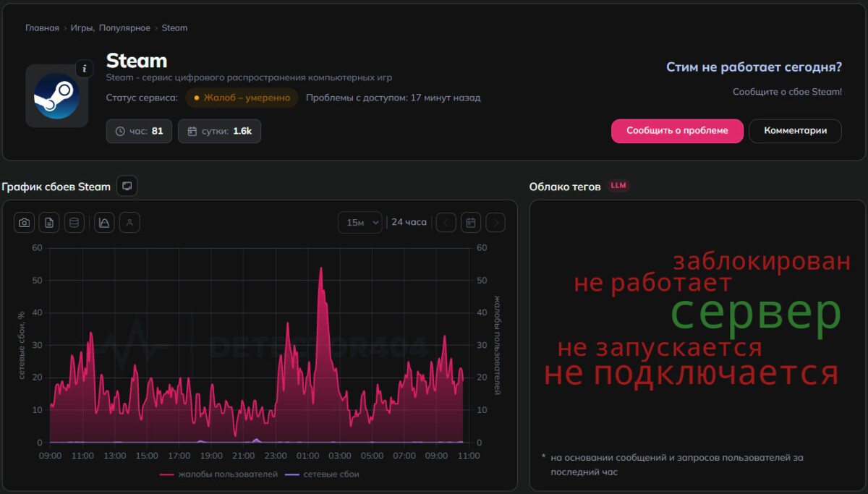Click the сутки: 1.6k counter badge

pos(219,131)
